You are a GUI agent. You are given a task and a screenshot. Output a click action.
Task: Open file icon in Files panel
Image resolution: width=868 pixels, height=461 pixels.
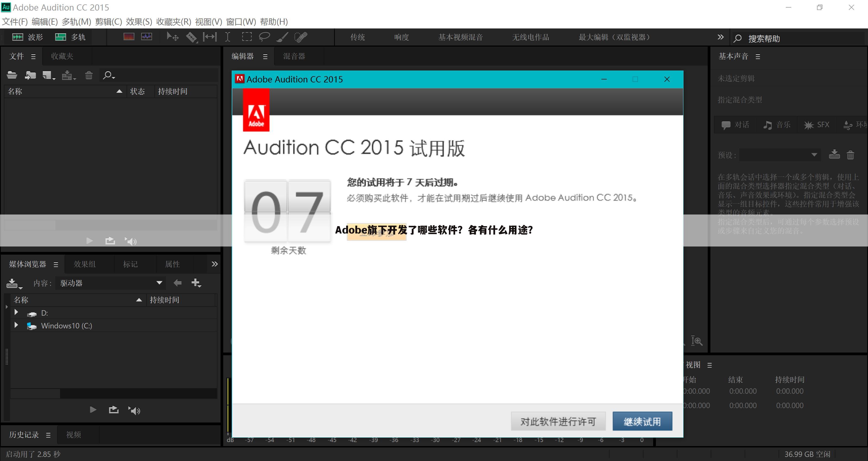click(12, 75)
